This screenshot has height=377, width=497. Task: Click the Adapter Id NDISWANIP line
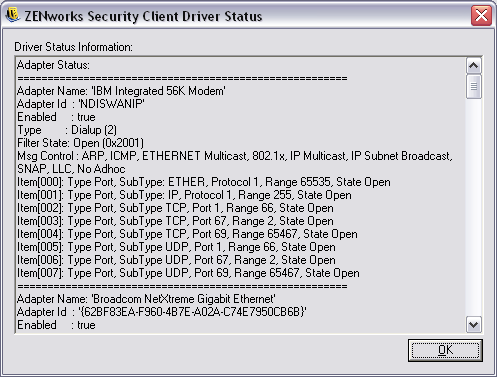(81, 104)
